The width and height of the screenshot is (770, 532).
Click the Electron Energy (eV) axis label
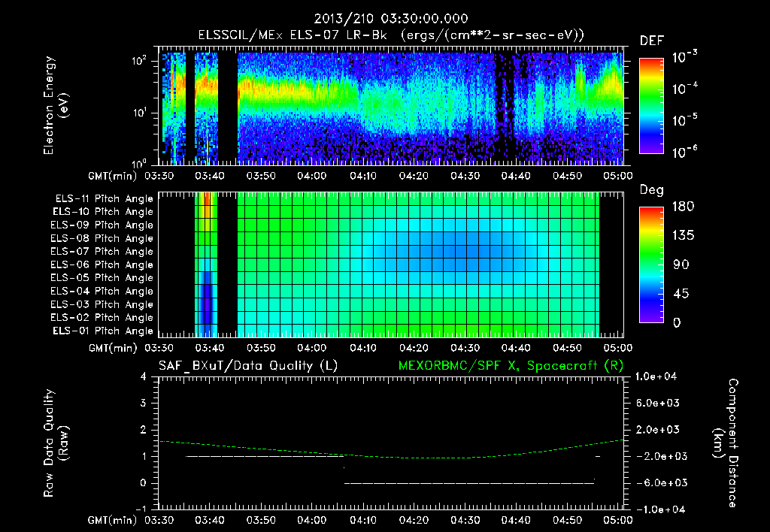click(56, 105)
